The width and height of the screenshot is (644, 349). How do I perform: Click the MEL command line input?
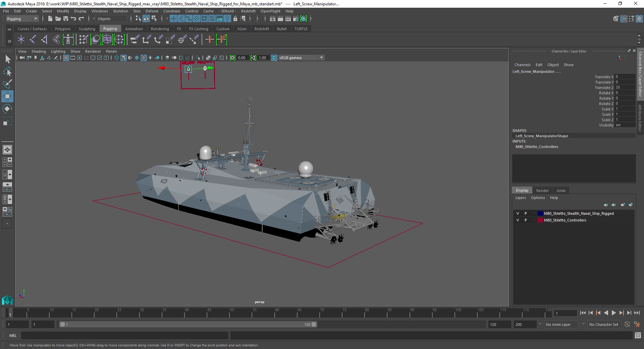125,336
